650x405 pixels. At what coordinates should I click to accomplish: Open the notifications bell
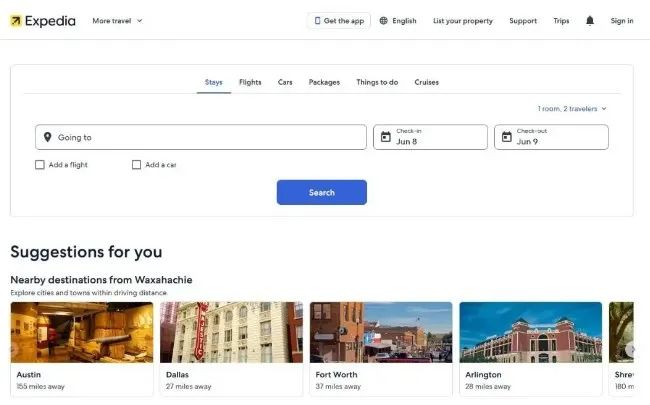[589, 21]
